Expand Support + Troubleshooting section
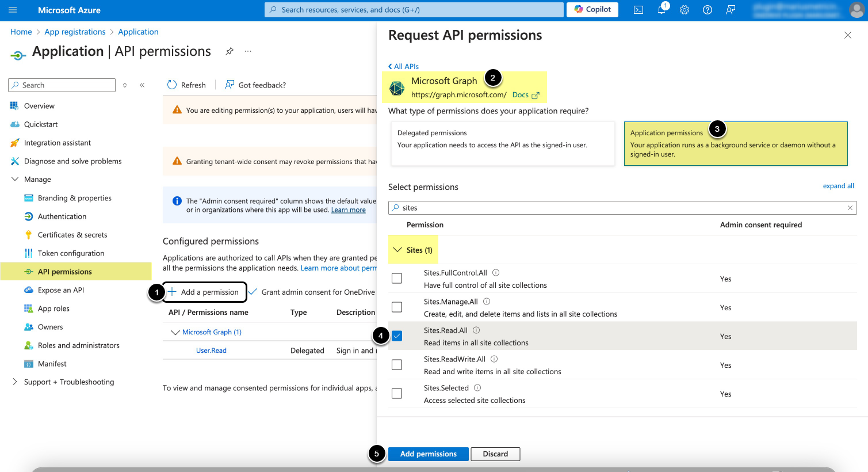868x472 pixels. 15,382
